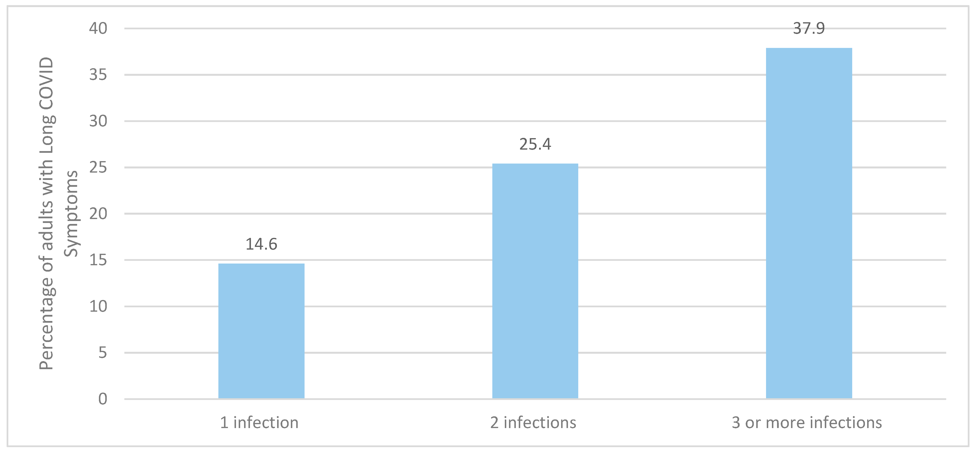The image size is (980, 453).
Task: Select the 30 axis tick label
Action: pyautogui.click(x=98, y=121)
